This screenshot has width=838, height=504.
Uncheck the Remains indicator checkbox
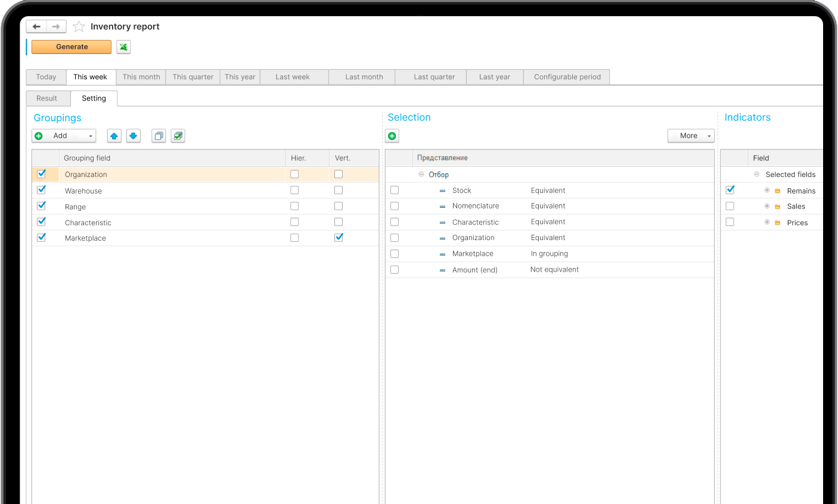pos(730,190)
